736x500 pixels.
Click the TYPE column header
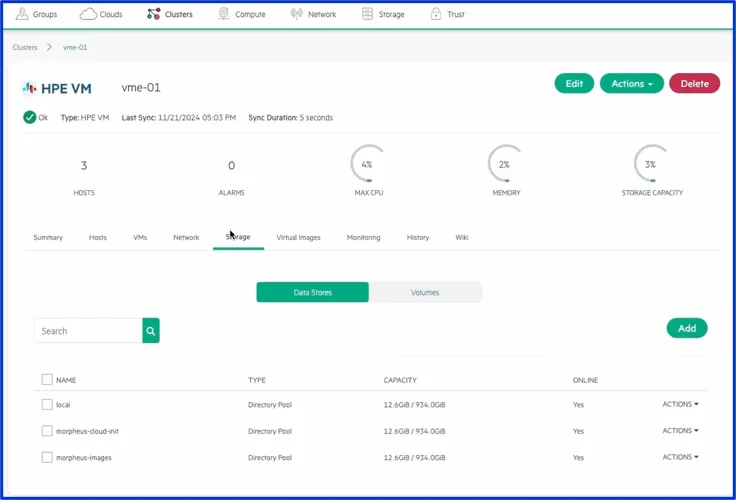[x=257, y=380]
